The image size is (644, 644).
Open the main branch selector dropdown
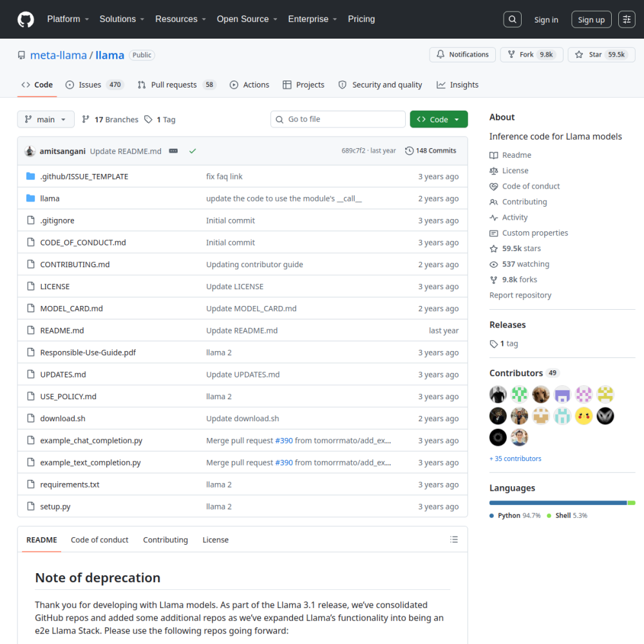pyautogui.click(x=46, y=119)
